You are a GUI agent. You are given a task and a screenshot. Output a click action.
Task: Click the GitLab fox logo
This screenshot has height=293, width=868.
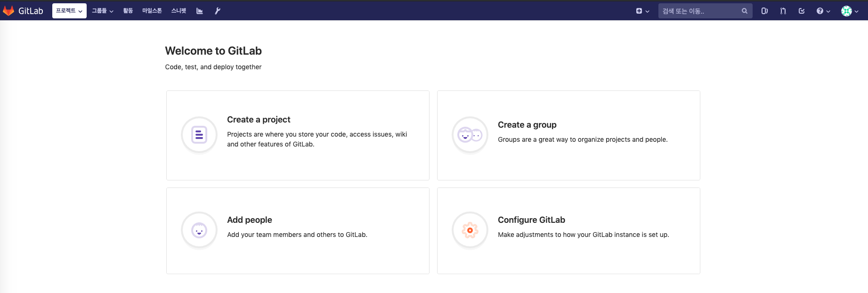[x=8, y=11]
